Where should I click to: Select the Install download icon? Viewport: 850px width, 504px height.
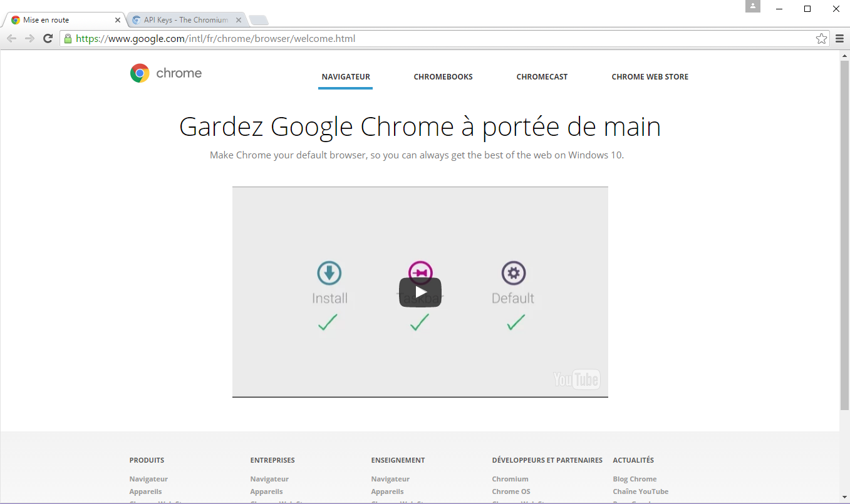pos(329,272)
